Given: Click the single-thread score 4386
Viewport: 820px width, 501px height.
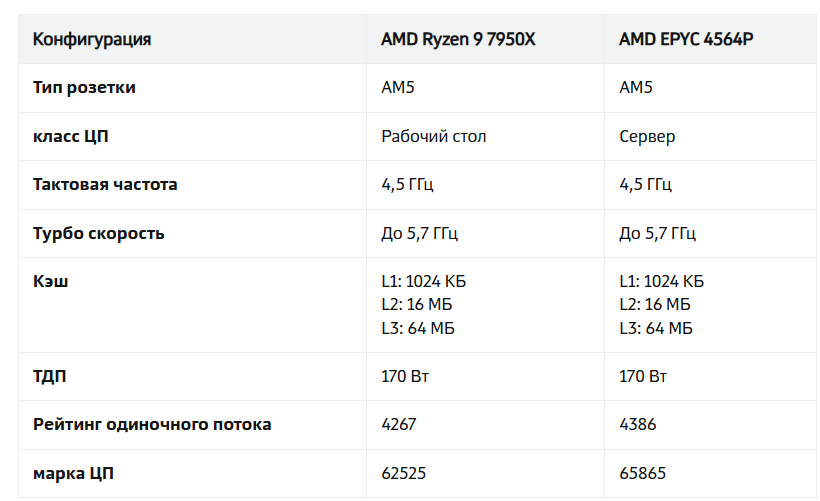Looking at the screenshot, I should click(638, 425).
